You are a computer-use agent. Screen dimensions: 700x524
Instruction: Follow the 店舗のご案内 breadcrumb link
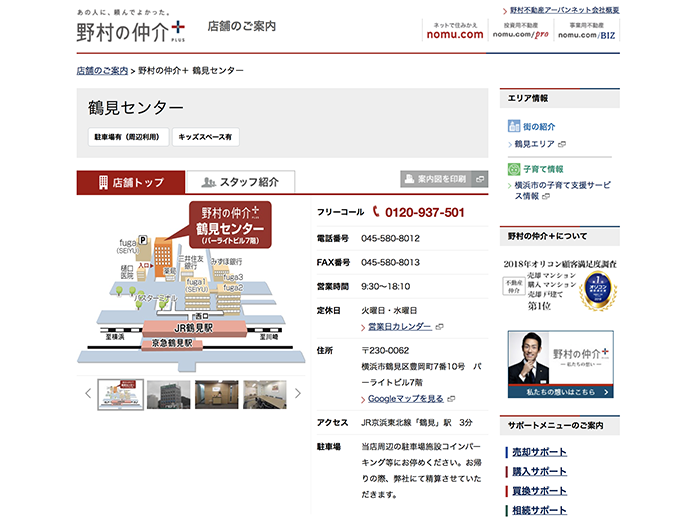point(102,71)
